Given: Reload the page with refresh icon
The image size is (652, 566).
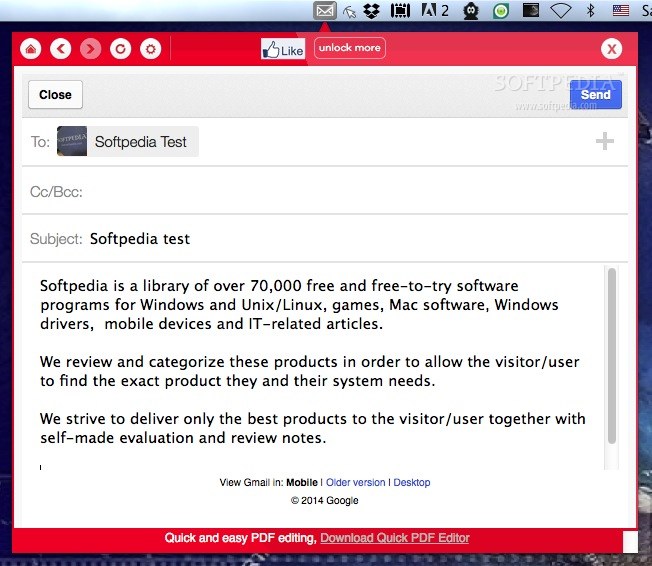Looking at the screenshot, I should click(x=121, y=49).
